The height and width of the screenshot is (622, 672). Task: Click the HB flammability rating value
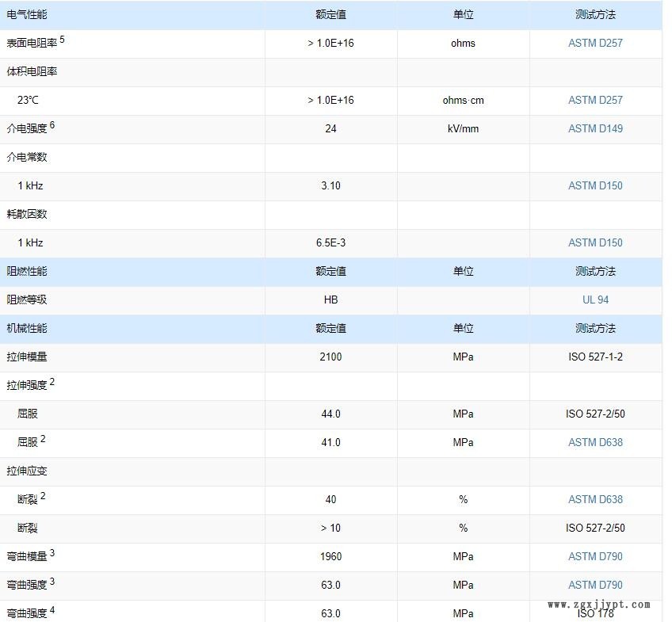[330, 300]
